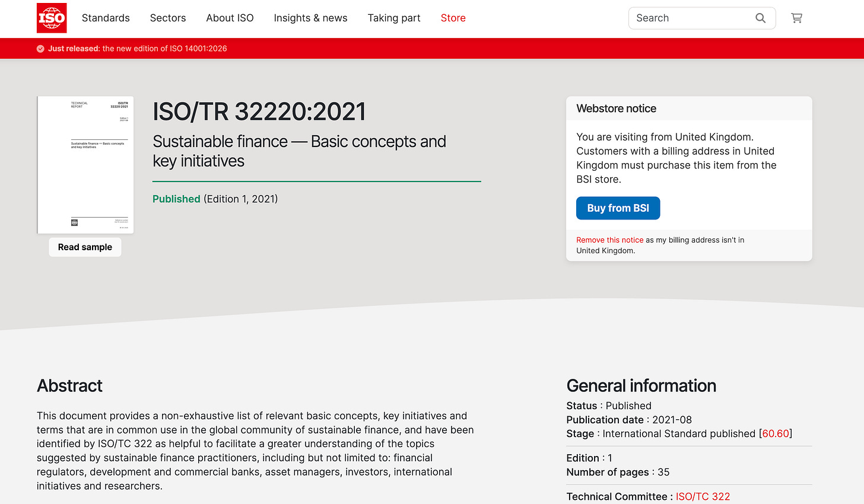Open Insights & news menu
This screenshot has height=504, width=864.
coord(310,18)
